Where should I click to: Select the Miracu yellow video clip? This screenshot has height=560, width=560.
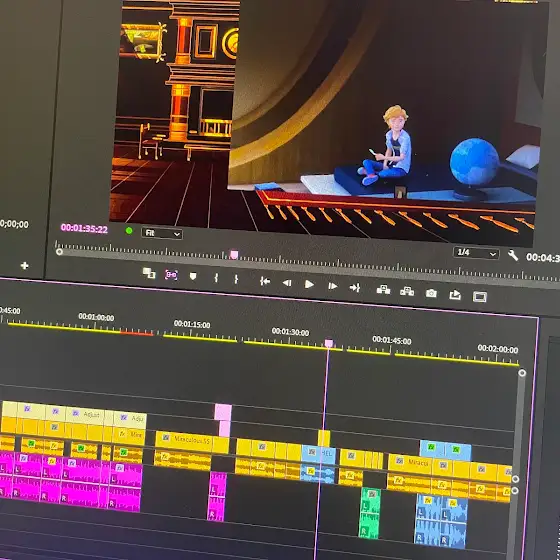point(410,464)
